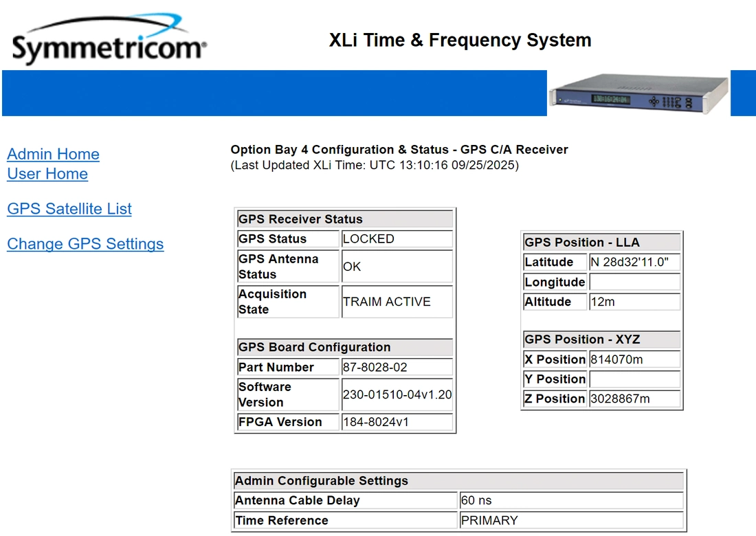Click the Option Bay 4 Configuration title
Image resolution: width=756 pixels, height=536 pixels.
(x=399, y=149)
